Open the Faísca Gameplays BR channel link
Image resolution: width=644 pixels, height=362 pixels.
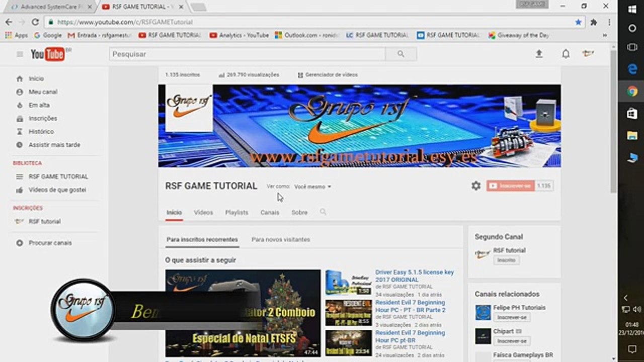(x=523, y=355)
